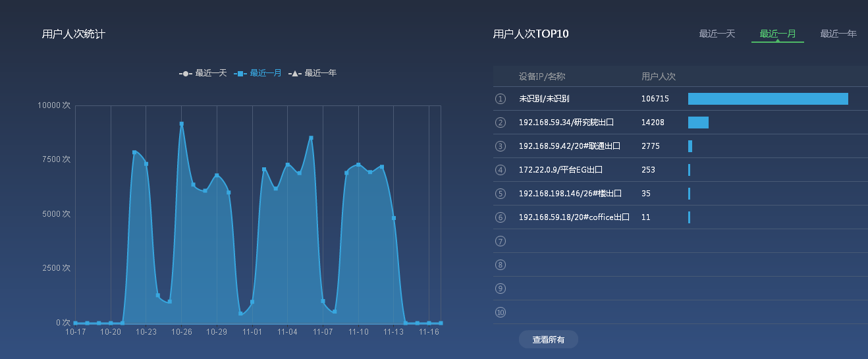The width and height of the screenshot is (868, 359).
Task: Click the rank 3 circle icon
Action: pos(501,146)
